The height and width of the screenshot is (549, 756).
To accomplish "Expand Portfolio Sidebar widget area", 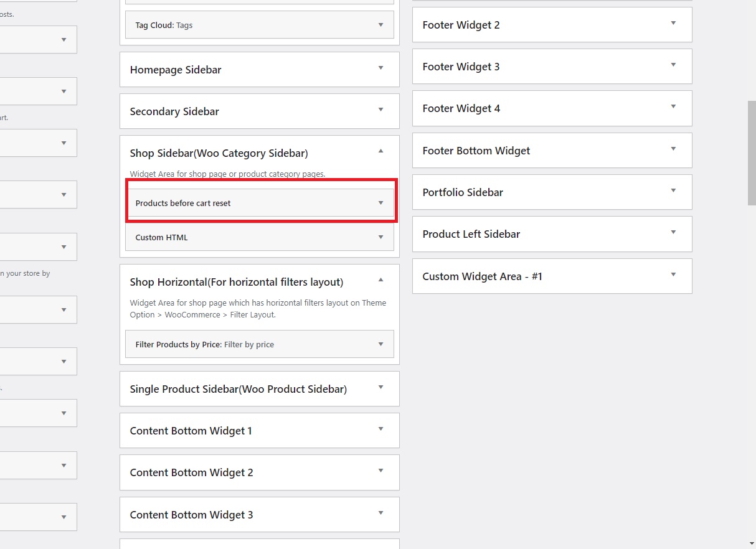I will (x=552, y=192).
